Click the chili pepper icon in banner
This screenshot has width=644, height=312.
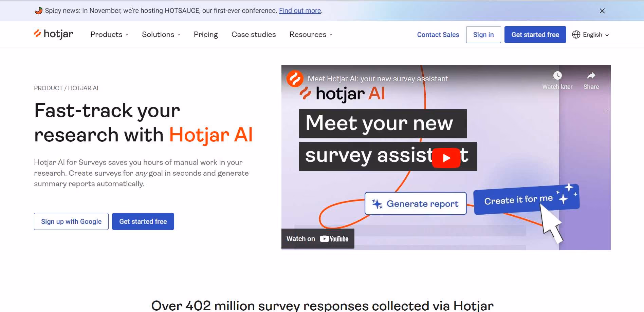(38, 11)
